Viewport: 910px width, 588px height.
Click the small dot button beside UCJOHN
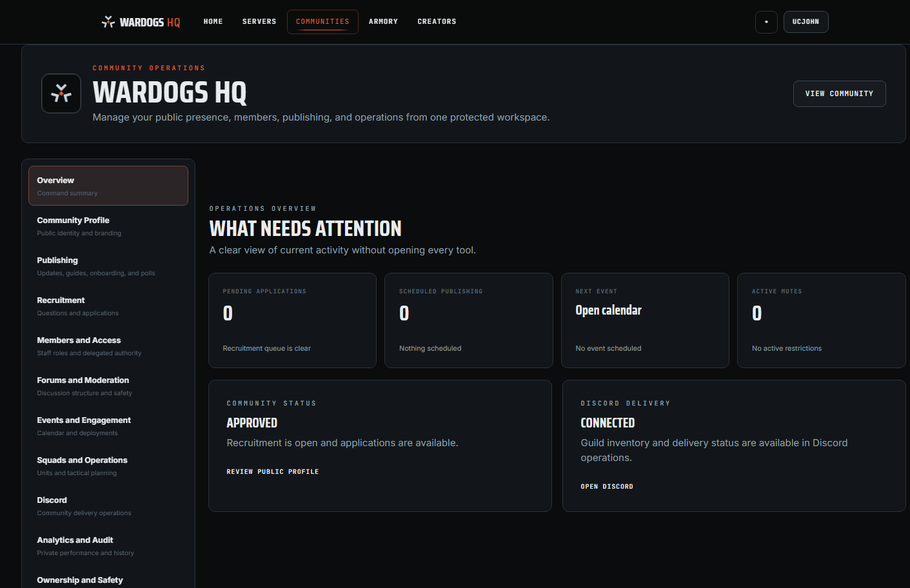click(766, 22)
